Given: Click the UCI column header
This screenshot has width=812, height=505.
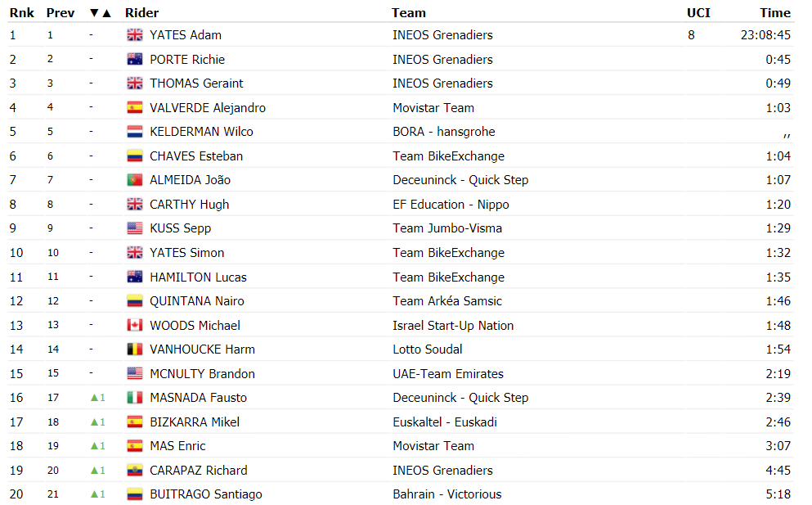Looking at the screenshot, I should 698,13.
